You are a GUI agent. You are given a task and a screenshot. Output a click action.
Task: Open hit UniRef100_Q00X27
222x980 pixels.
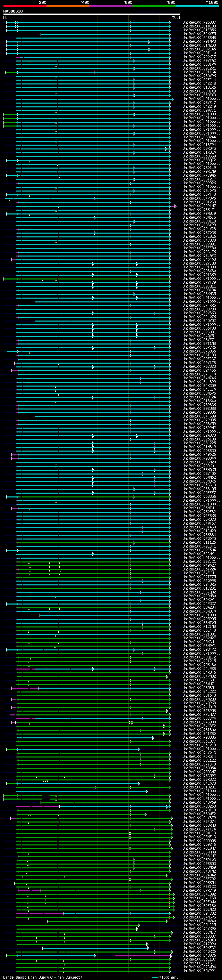click(199, 57)
